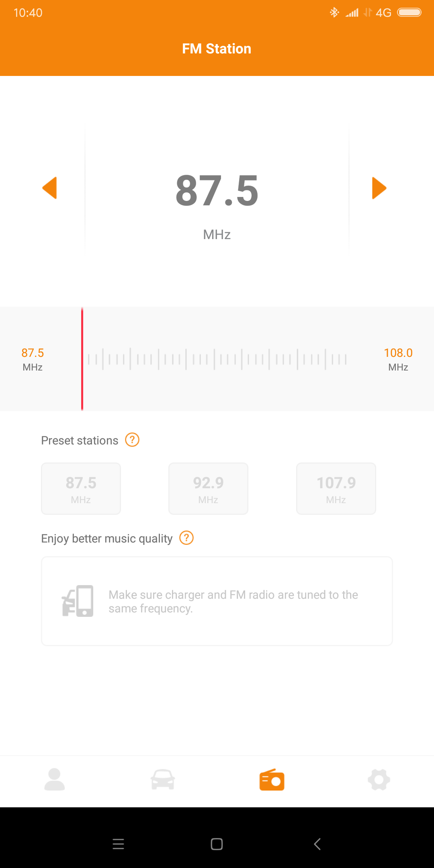The height and width of the screenshot is (868, 434).
Task: Tap the large 87.5 frequency display
Action: (x=217, y=190)
